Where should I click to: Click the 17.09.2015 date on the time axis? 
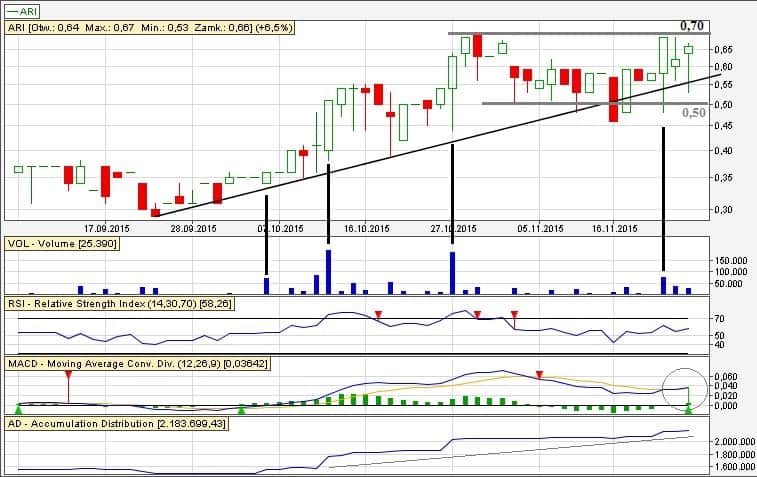point(105,228)
